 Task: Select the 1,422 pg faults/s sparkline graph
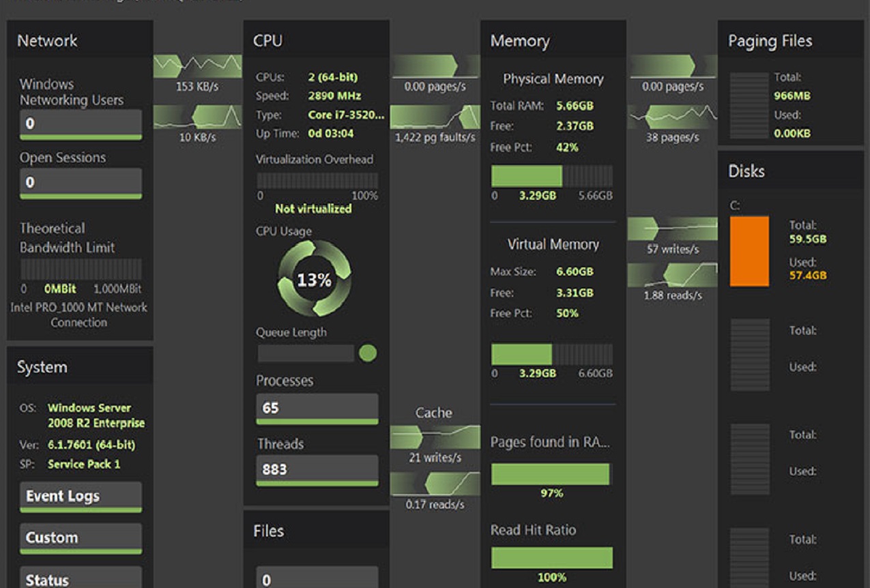(435, 117)
